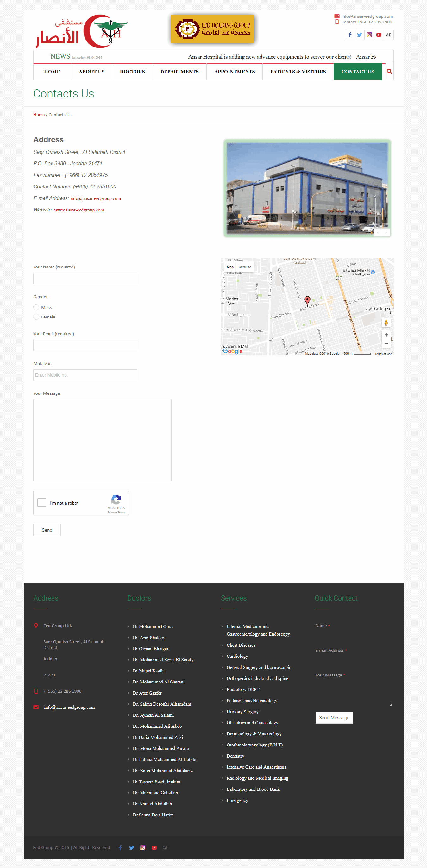Open the Departments menu item
Image resolution: width=427 pixels, height=868 pixels.
click(179, 72)
